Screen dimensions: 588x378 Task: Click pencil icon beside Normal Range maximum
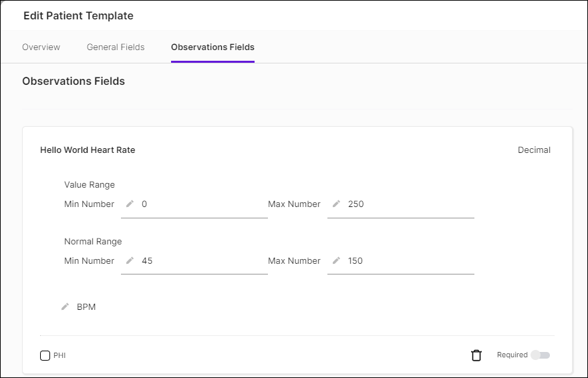337,260
